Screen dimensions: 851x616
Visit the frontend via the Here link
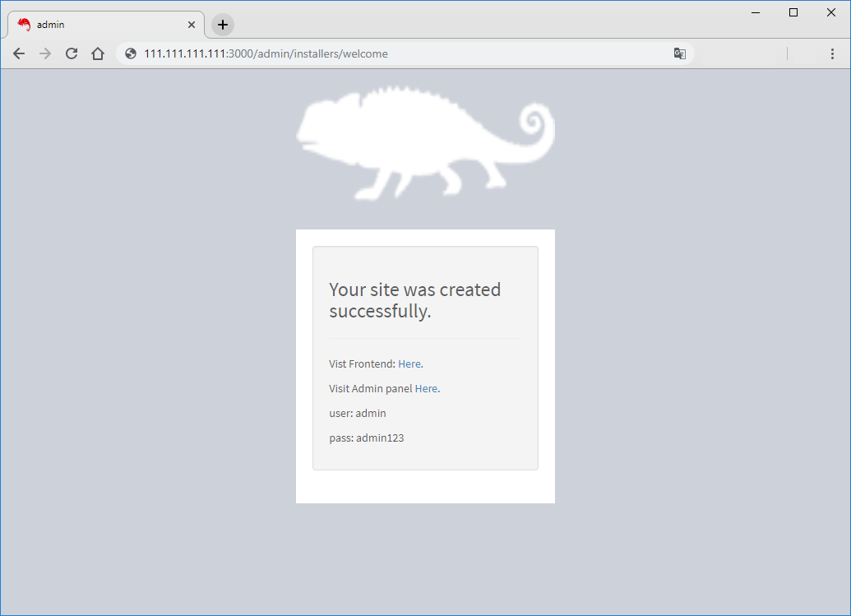(x=409, y=364)
